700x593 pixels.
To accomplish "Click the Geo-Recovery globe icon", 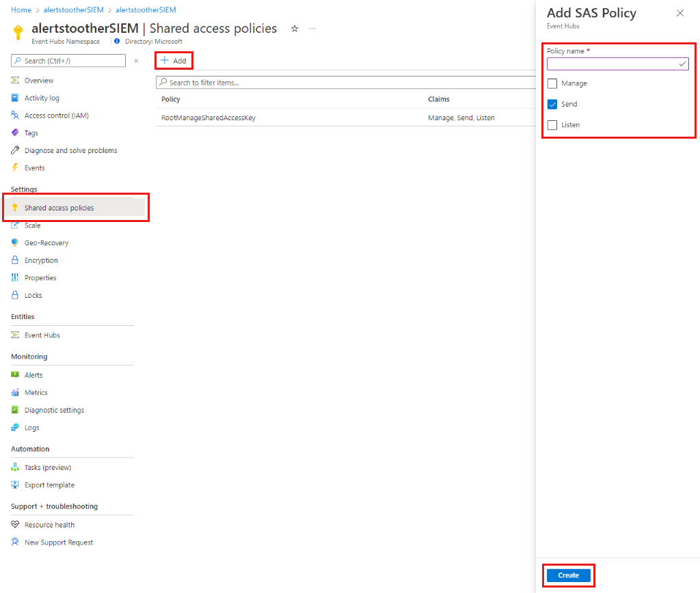I will point(15,243).
